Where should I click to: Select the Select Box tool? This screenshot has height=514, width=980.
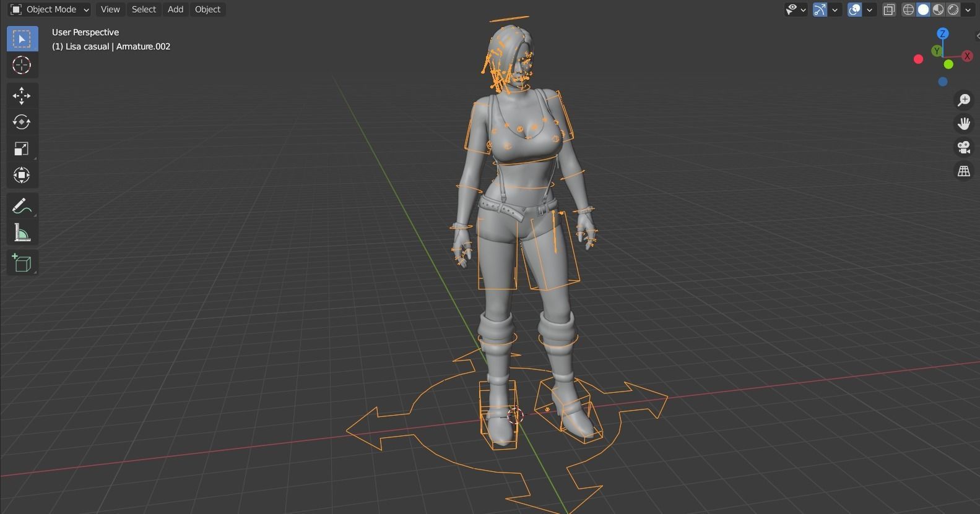pyautogui.click(x=22, y=39)
